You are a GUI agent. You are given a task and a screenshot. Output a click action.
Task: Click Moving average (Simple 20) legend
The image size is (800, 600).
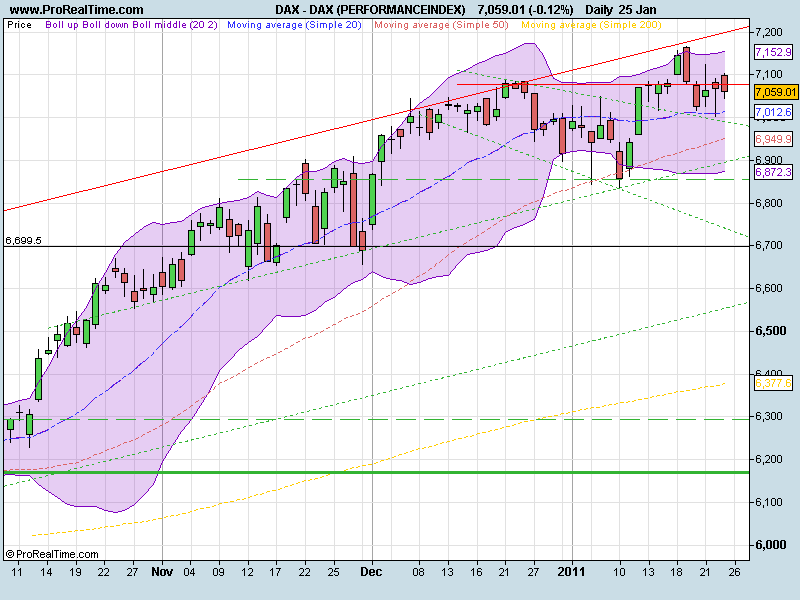coord(294,25)
